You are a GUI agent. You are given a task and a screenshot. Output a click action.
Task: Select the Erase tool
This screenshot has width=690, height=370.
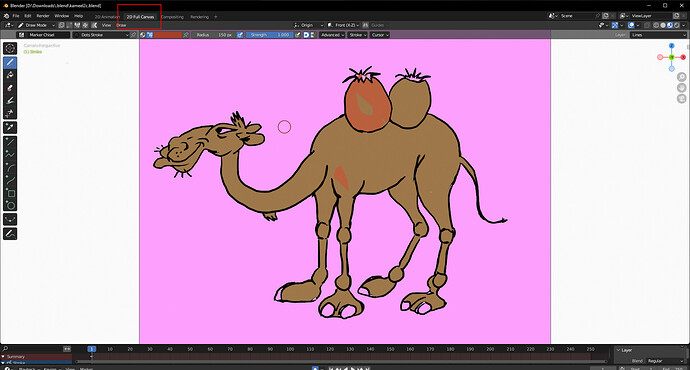pyautogui.click(x=10, y=88)
